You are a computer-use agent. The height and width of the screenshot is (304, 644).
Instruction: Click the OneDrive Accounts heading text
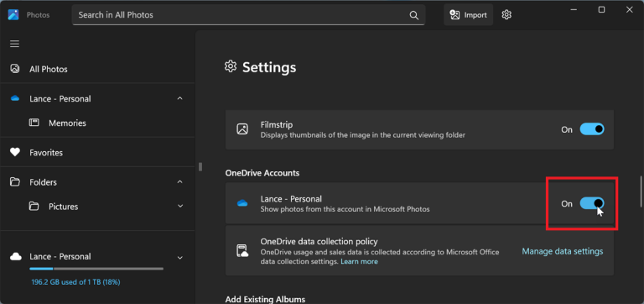pyautogui.click(x=262, y=173)
